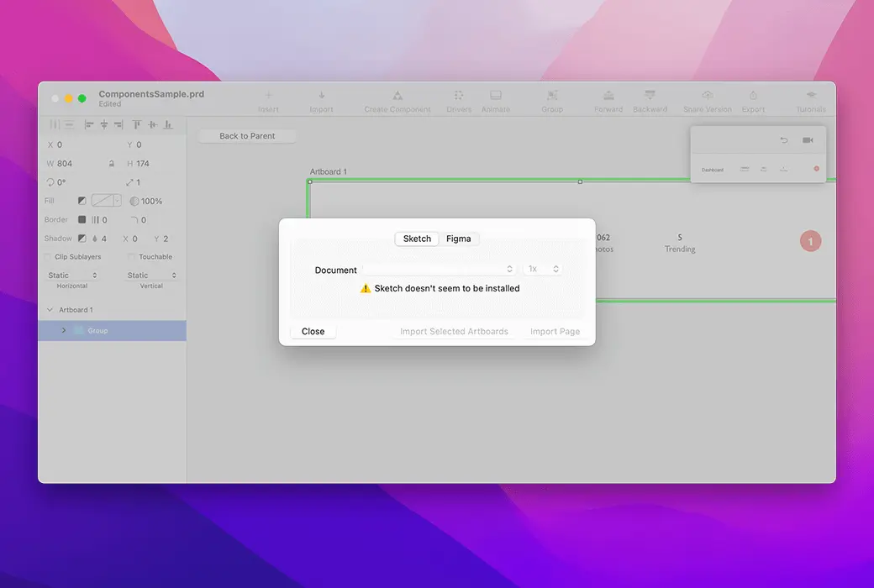Switch to the Figma tab
The height and width of the screenshot is (588, 874).
[458, 239]
